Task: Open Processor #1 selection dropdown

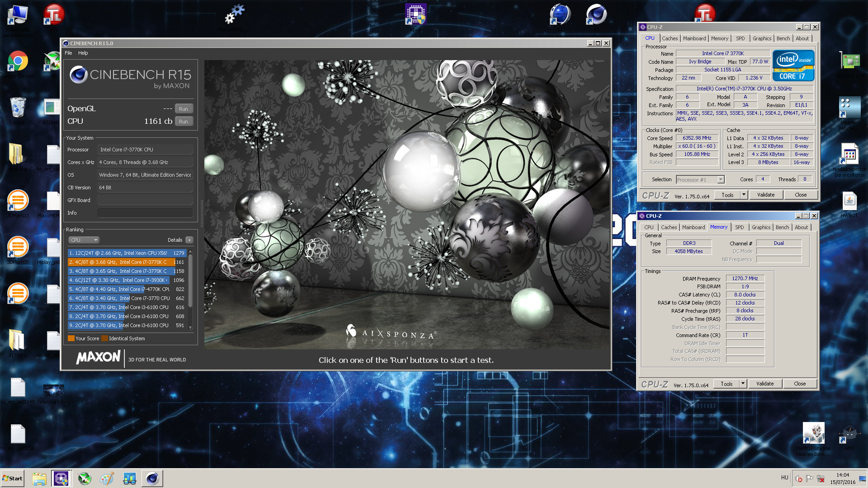Action: (x=700, y=180)
